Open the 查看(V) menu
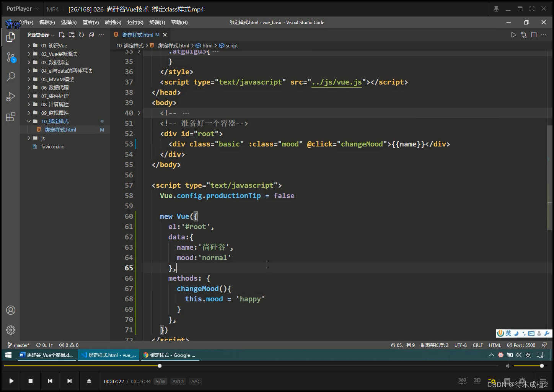Image resolution: width=554 pixels, height=392 pixels. (91, 23)
